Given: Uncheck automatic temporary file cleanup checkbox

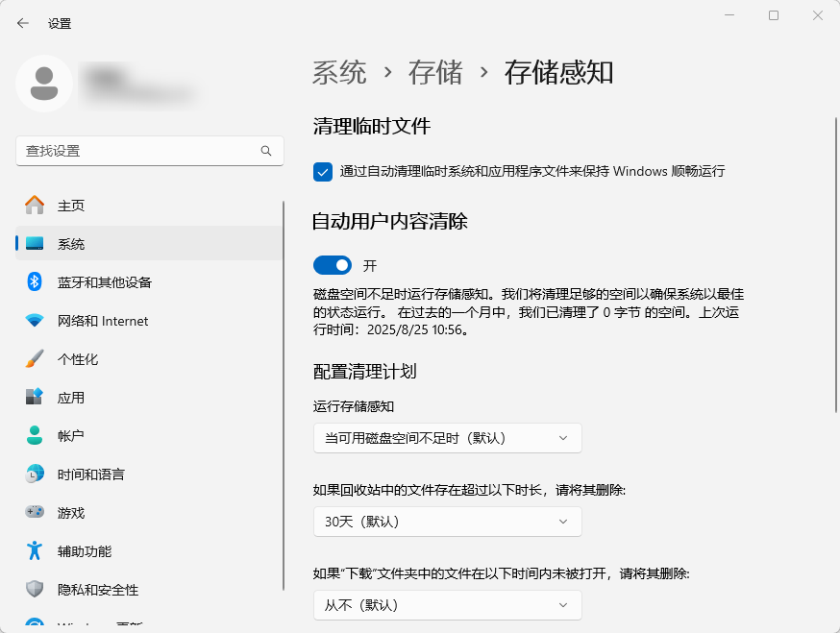Looking at the screenshot, I should click(x=324, y=172).
